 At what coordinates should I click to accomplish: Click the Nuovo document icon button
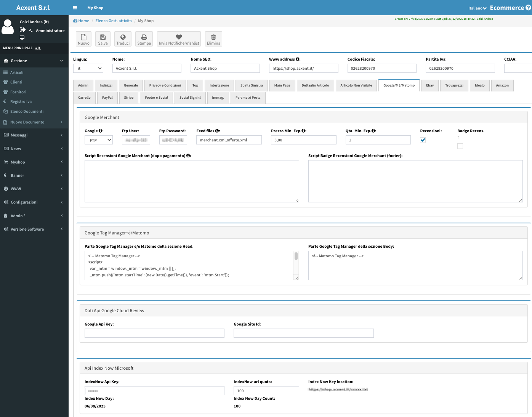point(83,37)
